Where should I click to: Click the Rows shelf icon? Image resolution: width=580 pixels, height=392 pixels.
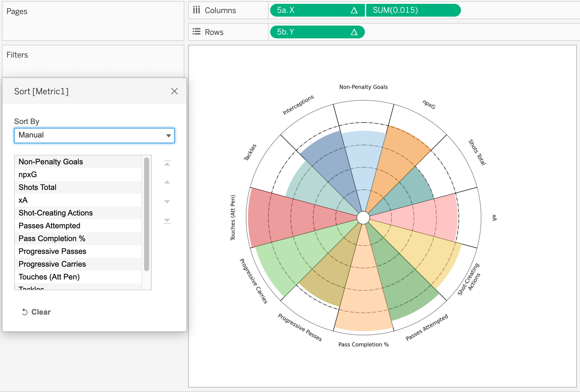pyautogui.click(x=197, y=32)
